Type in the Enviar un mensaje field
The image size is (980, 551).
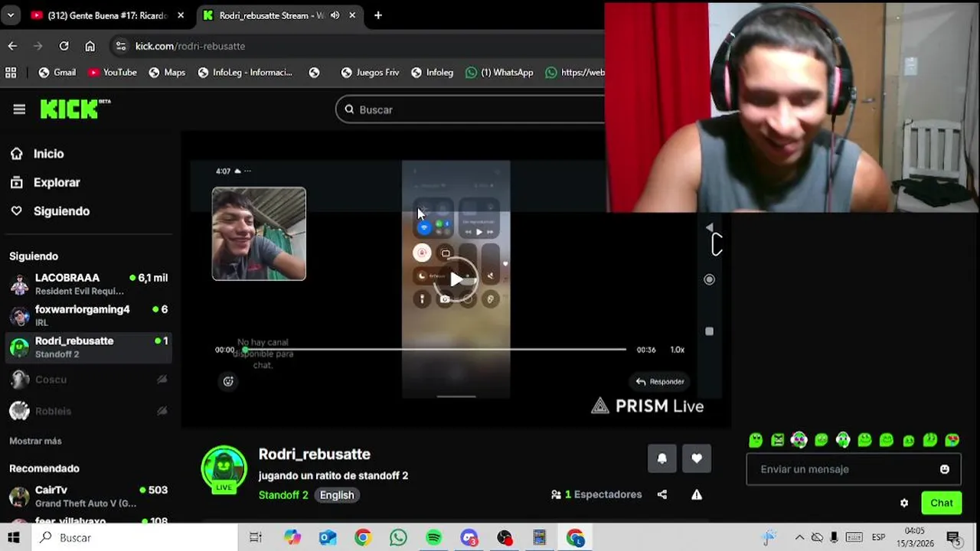click(842, 469)
